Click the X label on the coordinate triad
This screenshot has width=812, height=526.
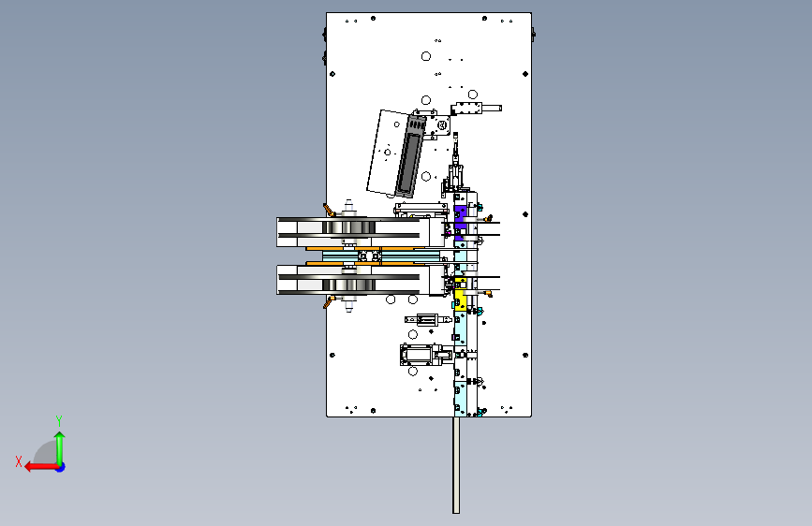pos(19,461)
